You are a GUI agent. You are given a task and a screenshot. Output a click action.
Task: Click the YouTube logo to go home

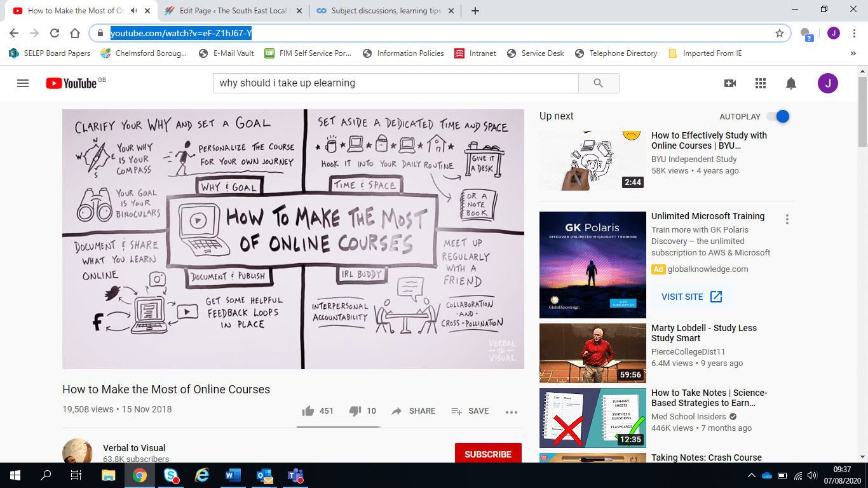(x=71, y=83)
